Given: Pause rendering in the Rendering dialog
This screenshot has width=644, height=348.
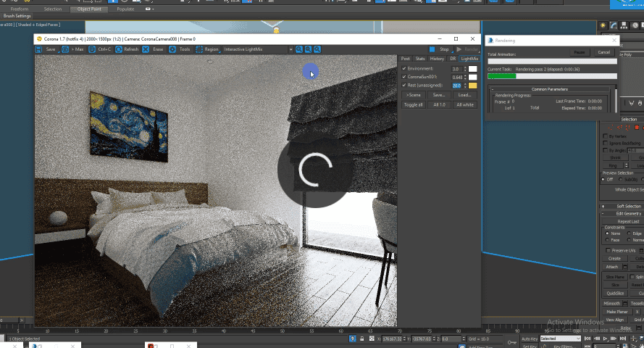Looking at the screenshot, I should (579, 53).
